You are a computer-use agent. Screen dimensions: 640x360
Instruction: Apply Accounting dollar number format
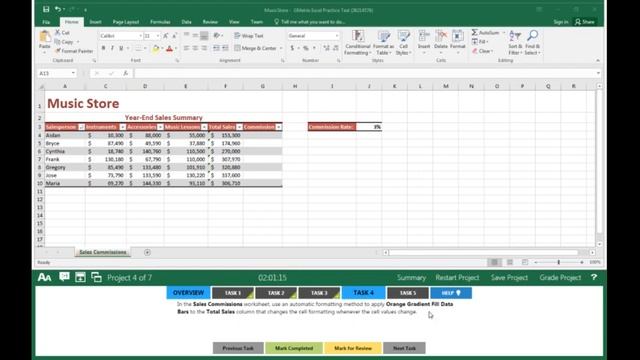coord(292,48)
